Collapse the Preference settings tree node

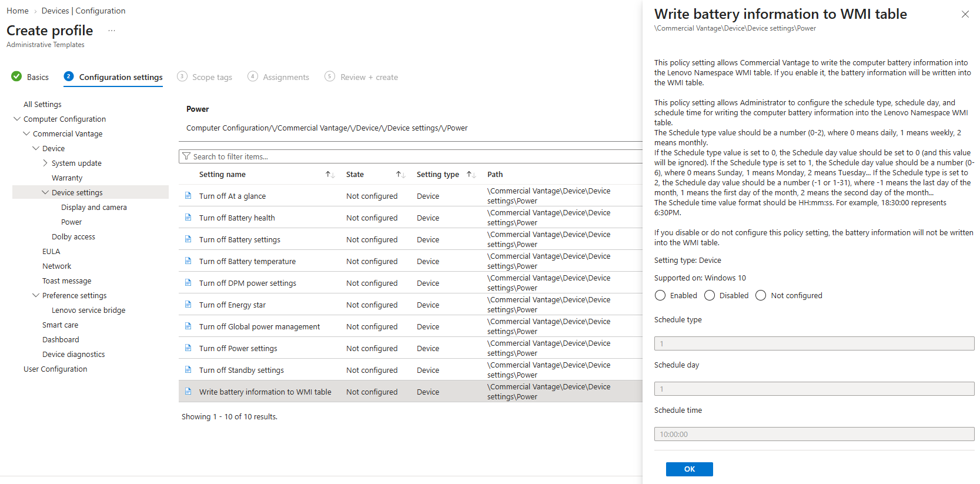(x=36, y=295)
